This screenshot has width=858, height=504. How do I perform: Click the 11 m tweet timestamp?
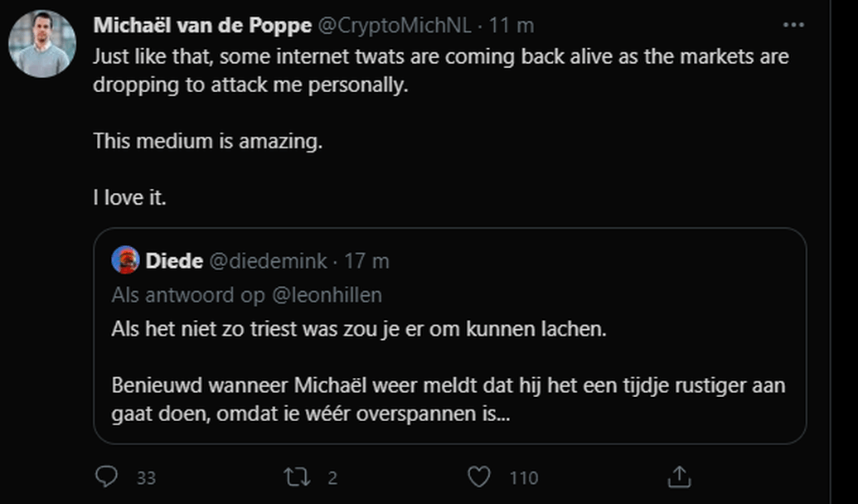click(511, 26)
